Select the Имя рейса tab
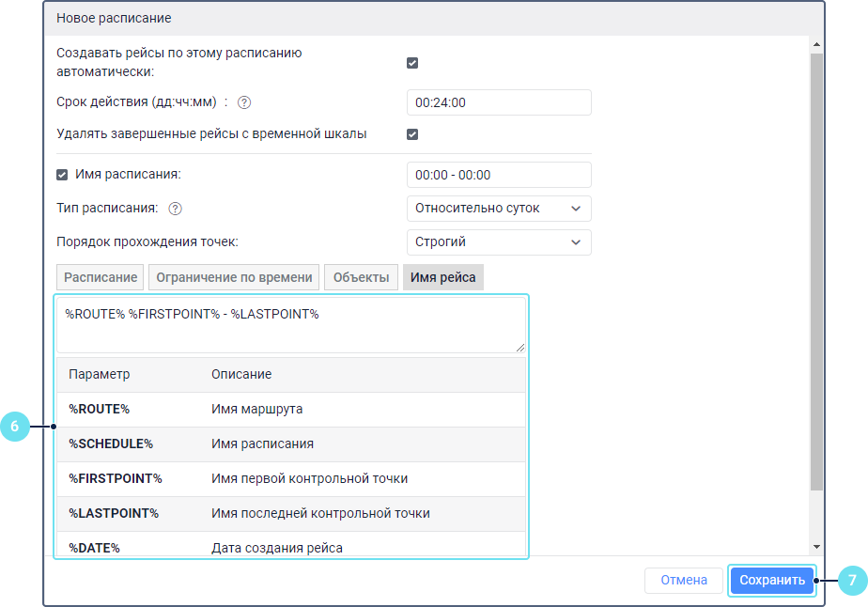The width and height of the screenshot is (868, 607). (442, 277)
